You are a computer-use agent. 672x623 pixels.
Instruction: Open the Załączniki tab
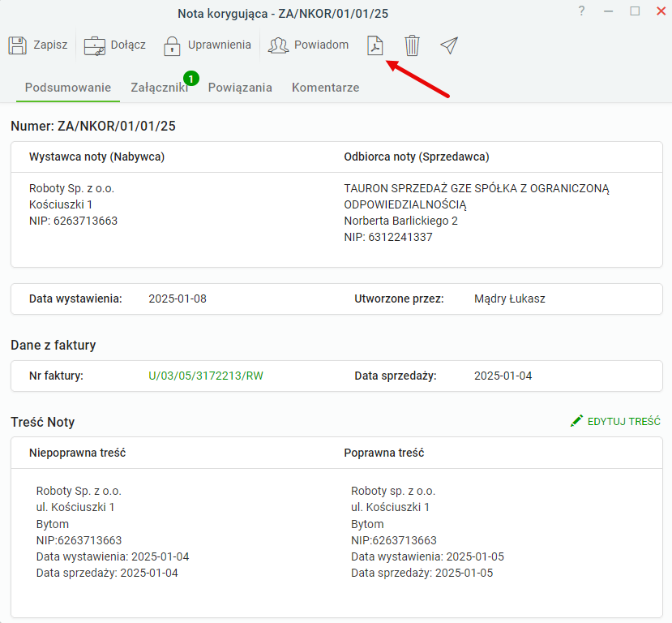click(160, 88)
